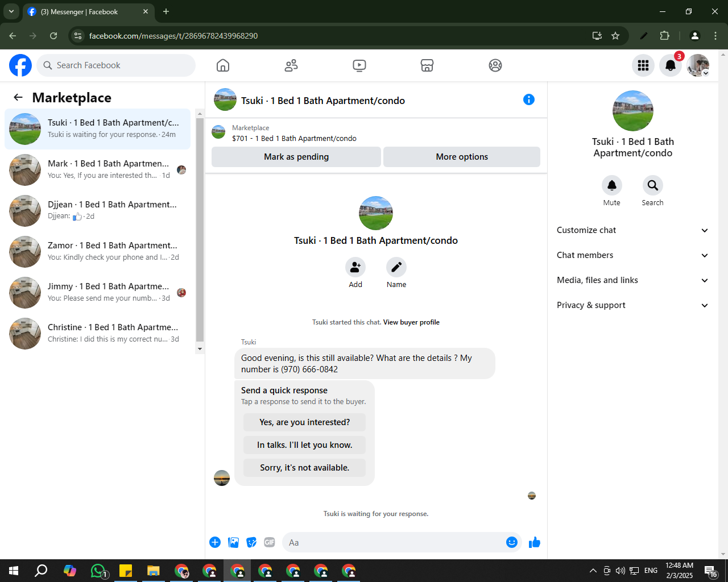Click the conversation list scrollbar
728x582 pixels.
pyautogui.click(x=200, y=230)
